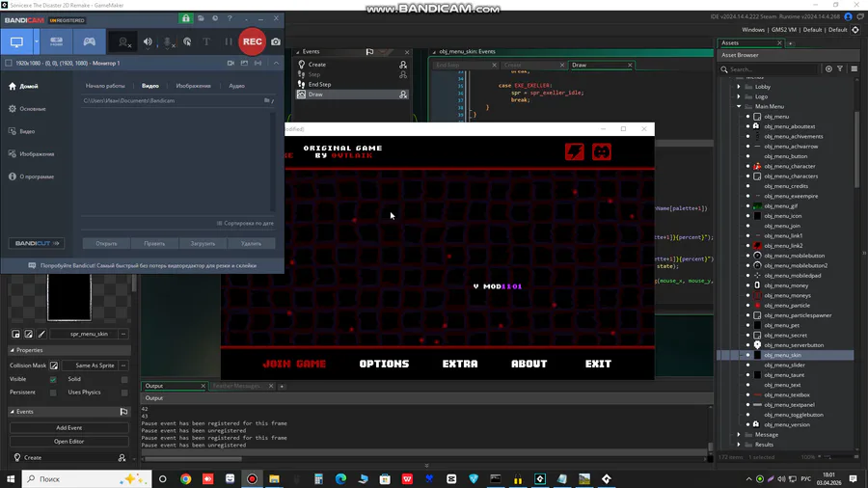Collapse the Properties section
The width and height of the screenshot is (868, 488).
point(13,350)
